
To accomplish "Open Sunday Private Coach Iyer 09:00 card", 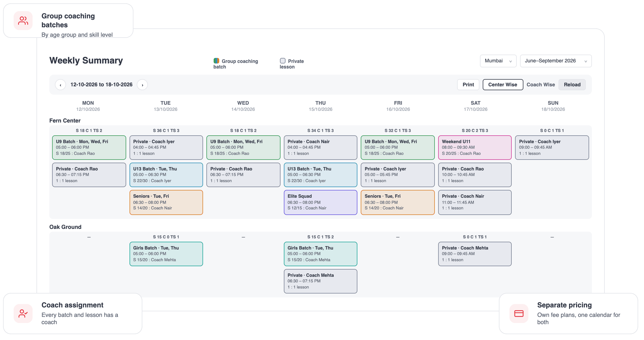I will tap(552, 148).
